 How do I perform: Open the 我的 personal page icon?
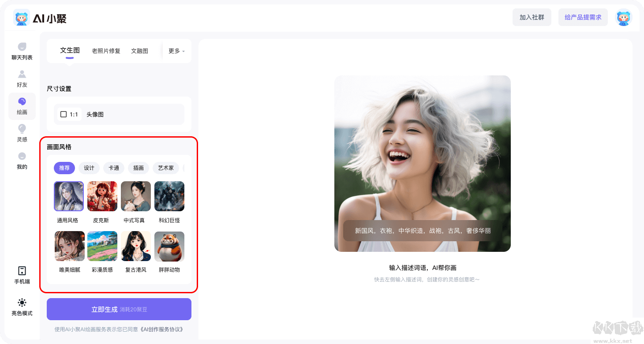click(22, 161)
